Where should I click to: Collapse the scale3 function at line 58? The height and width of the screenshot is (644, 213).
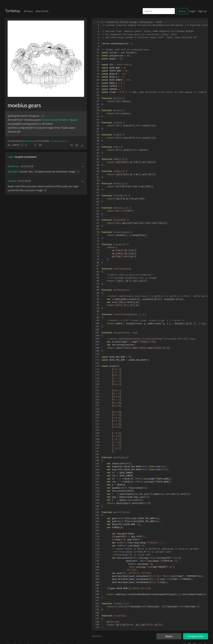[x=100, y=196]
